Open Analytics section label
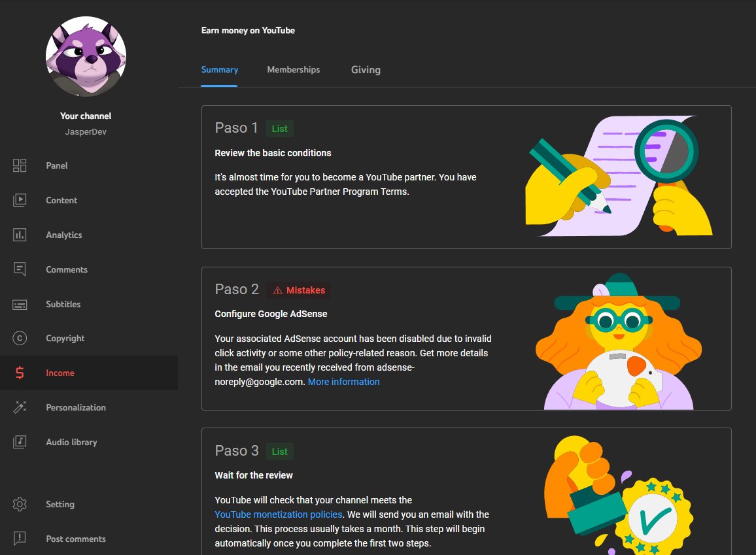 (x=64, y=235)
